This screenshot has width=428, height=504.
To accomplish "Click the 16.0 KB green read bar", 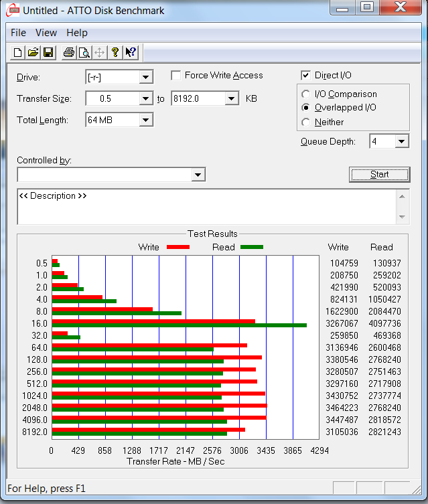I will coord(180,325).
